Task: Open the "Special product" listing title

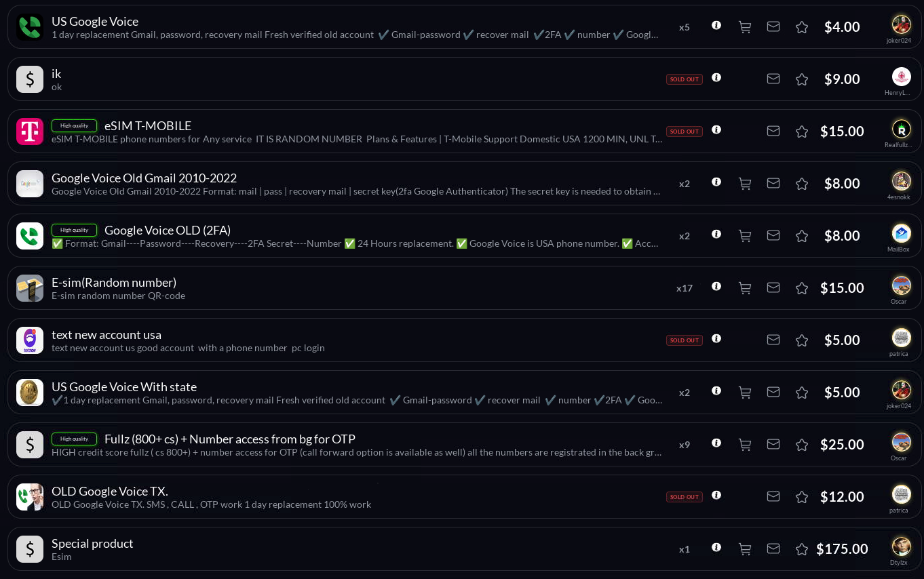Action: pos(92,544)
